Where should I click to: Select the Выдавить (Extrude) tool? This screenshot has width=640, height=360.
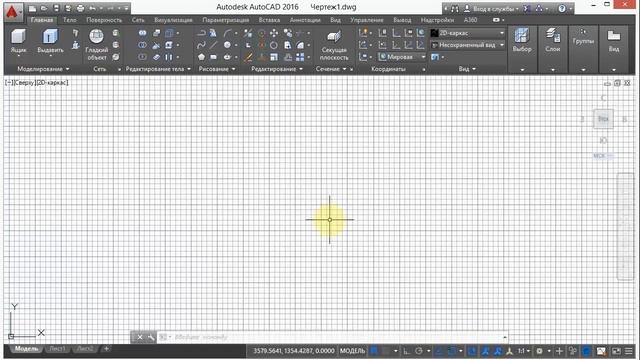coord(50,42)
